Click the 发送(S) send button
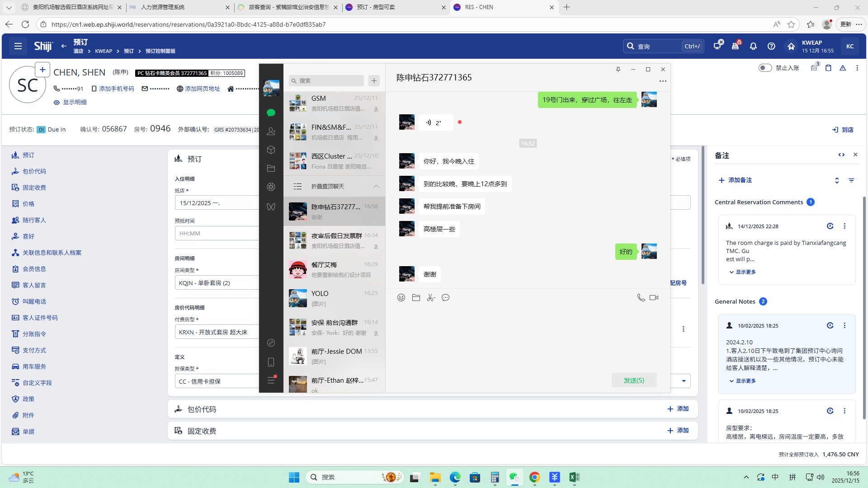868x488 pixels. [634, 380]
